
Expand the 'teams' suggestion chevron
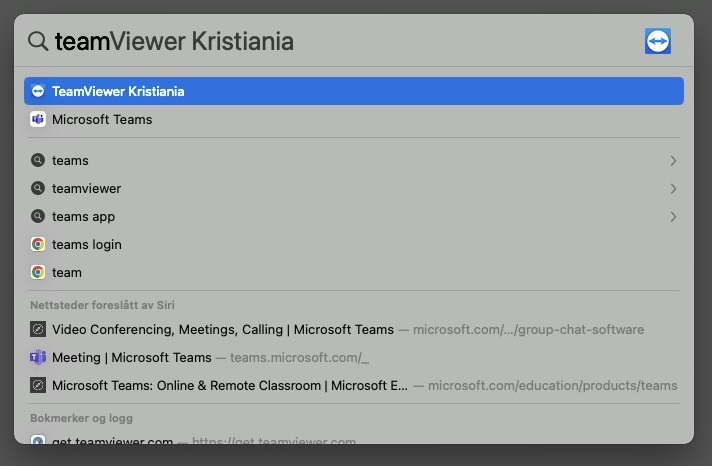pos(673,161)
